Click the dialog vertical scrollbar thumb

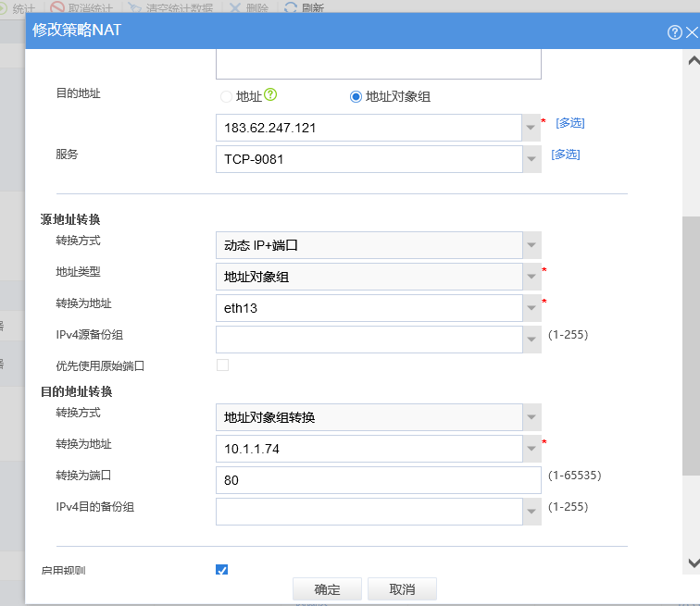pos(691,346)
